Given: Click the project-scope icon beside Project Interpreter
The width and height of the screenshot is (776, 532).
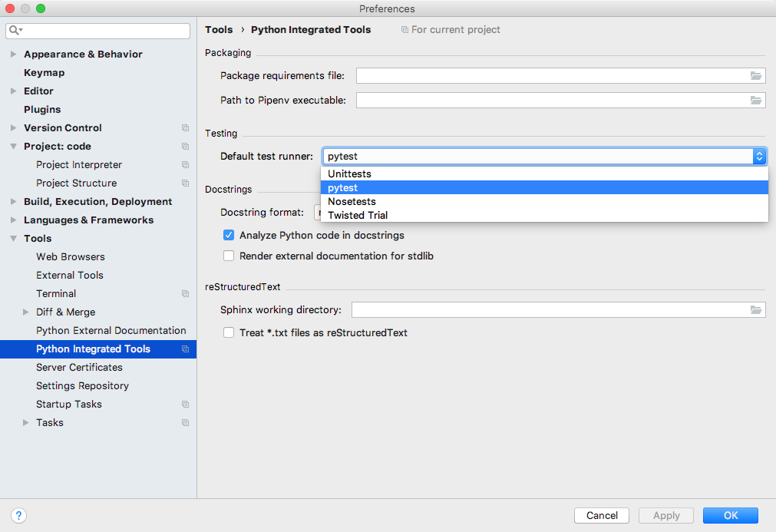Looking at the screenshot, I should tap(185, 165).
